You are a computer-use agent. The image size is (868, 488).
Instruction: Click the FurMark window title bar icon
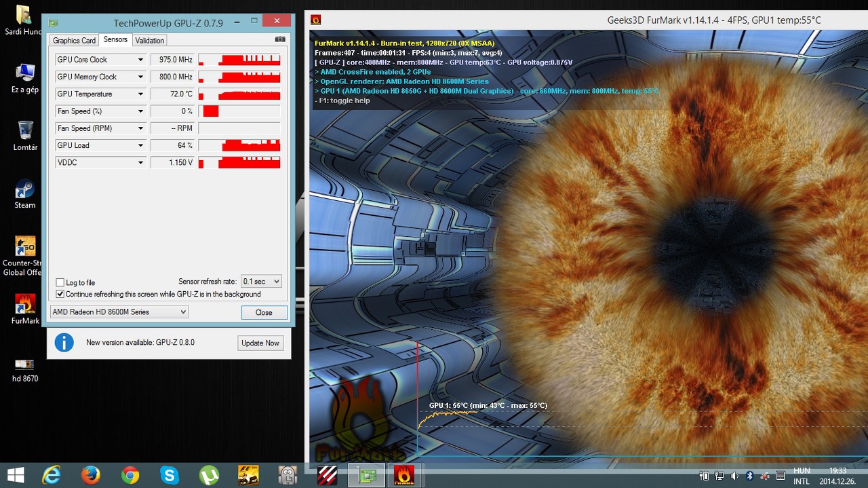[x=315, y=20]
